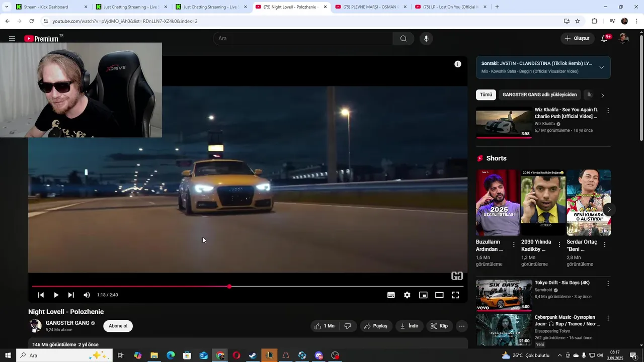Open more actions three-dot menu under video
Viewport: 644px width, 362px height.
pos(462,326)
